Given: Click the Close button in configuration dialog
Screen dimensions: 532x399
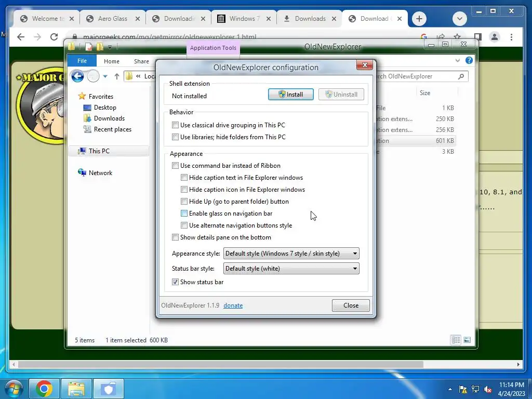Looking at the screenshot, I should 351,305.
